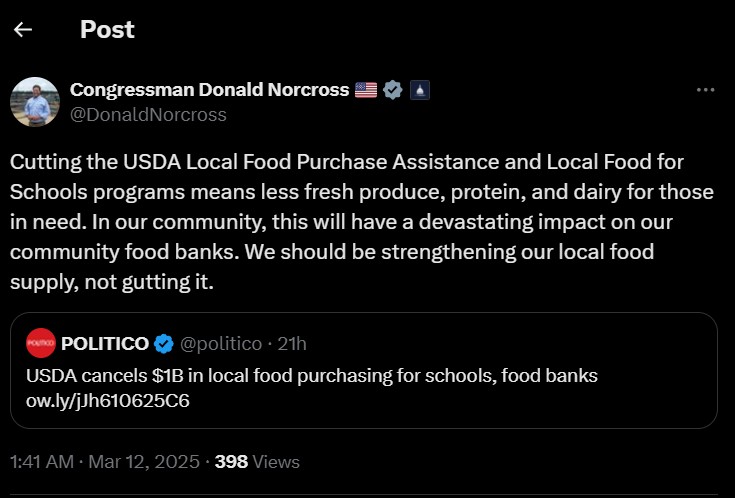Click the USDA cancels $1B headline text
The height and width of the screenshot is (498, 735).
pyautogui.click(x=312, y=376)
